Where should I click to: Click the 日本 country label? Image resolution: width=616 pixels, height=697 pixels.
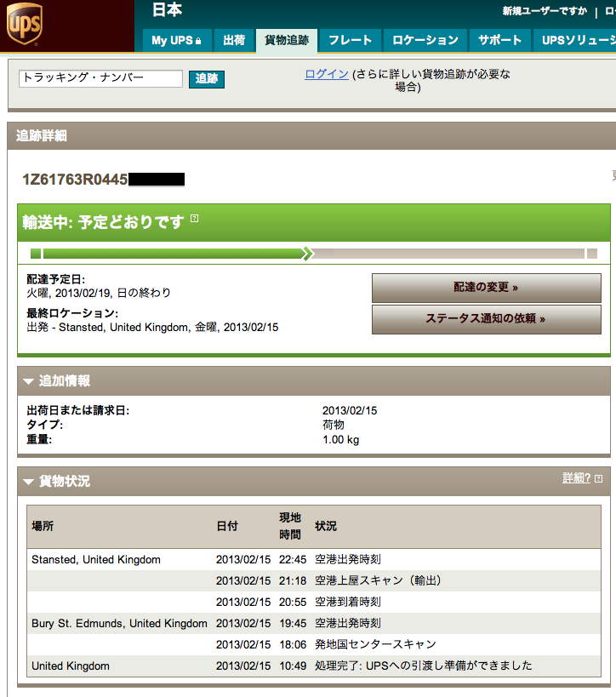click(x=167, y=9)
